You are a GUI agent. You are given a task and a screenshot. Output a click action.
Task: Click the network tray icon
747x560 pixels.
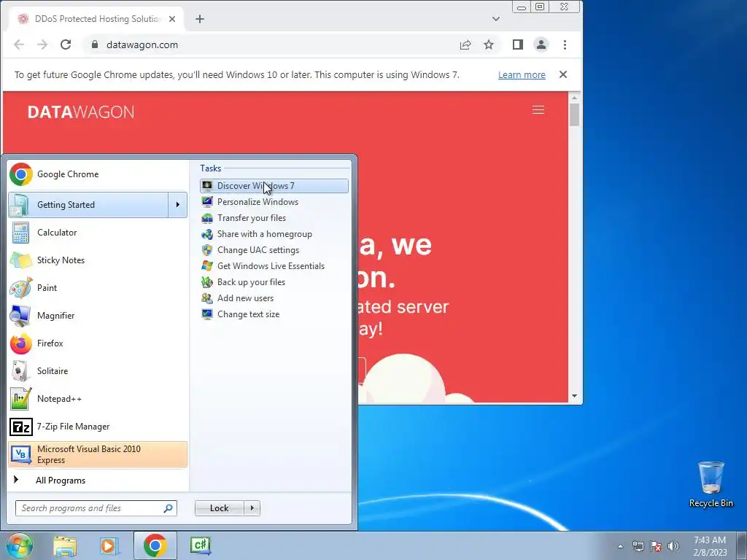[638, 546]
